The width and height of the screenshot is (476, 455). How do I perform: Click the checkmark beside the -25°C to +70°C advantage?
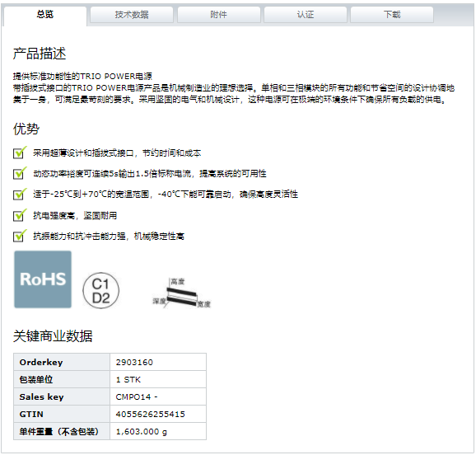click(x=20, y=194)
